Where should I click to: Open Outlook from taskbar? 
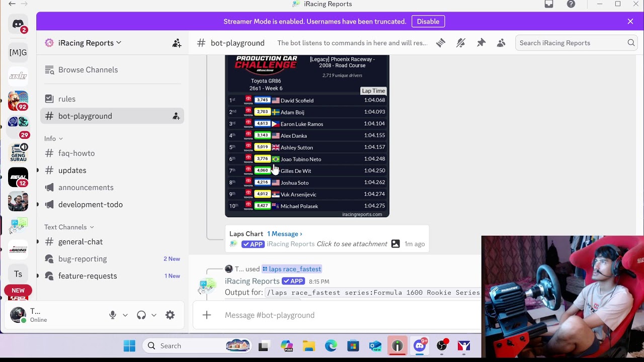coord(375,346)
